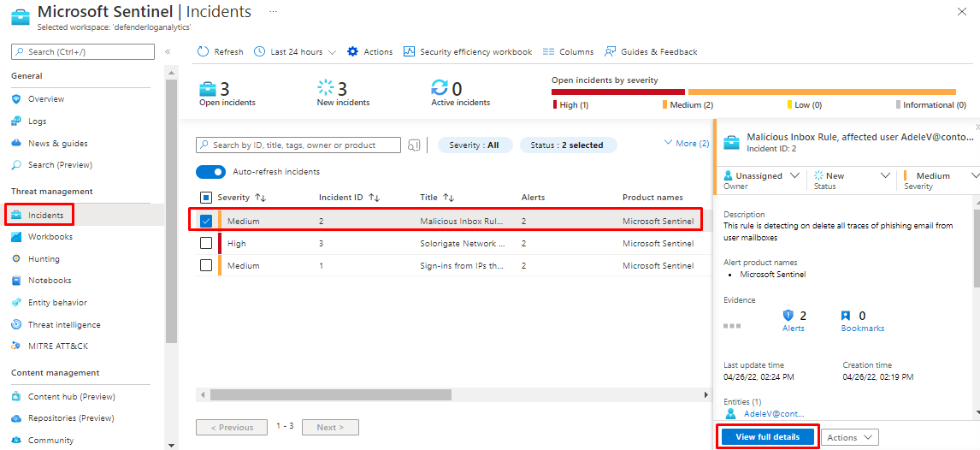Image resolution: width=980 pixels, height=450 pixels.
Task: Collapse the left navigation sidebar
Action: (168, 52)
